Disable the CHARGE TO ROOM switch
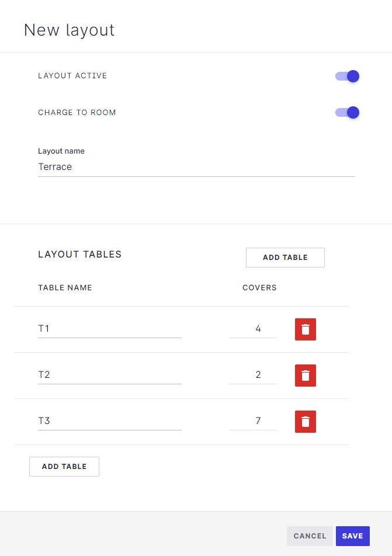 coord(346,112)
